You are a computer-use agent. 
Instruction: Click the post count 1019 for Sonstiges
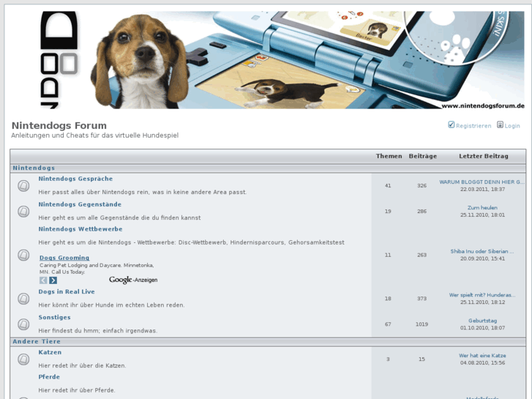tap(422, 324)
